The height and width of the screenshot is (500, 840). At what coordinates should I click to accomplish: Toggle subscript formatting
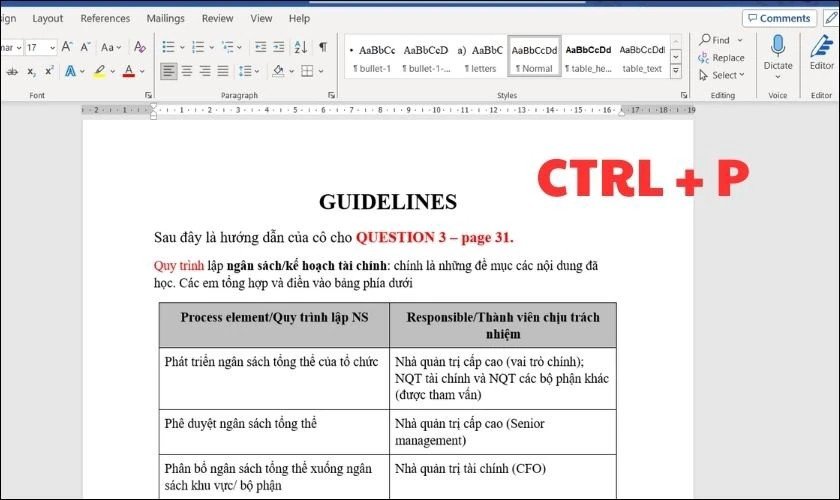click(32, 71)
